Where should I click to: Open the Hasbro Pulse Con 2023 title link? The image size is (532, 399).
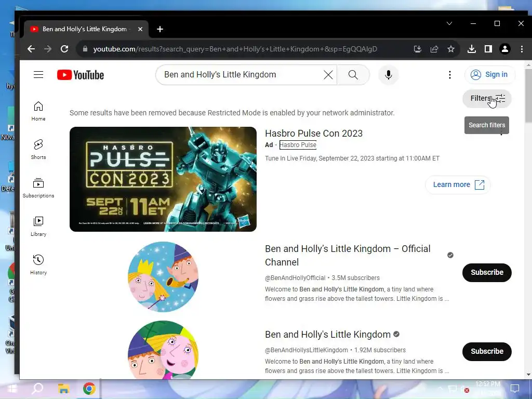314,134
